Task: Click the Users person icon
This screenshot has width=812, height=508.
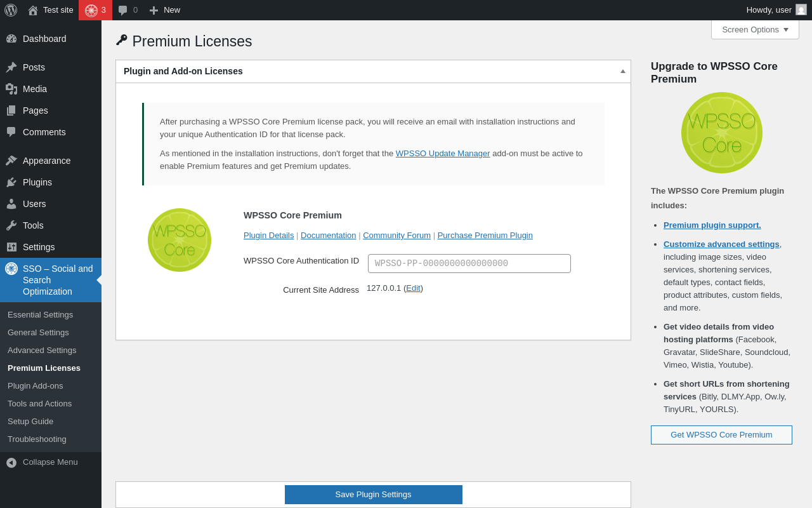Action: coord(11,204)
